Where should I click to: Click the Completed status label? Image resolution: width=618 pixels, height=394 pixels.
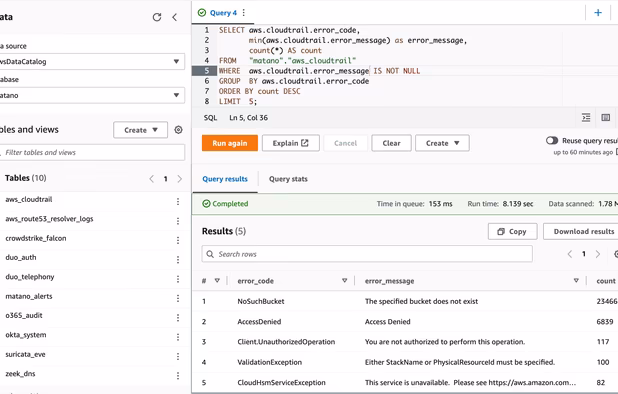click(225, 204)
